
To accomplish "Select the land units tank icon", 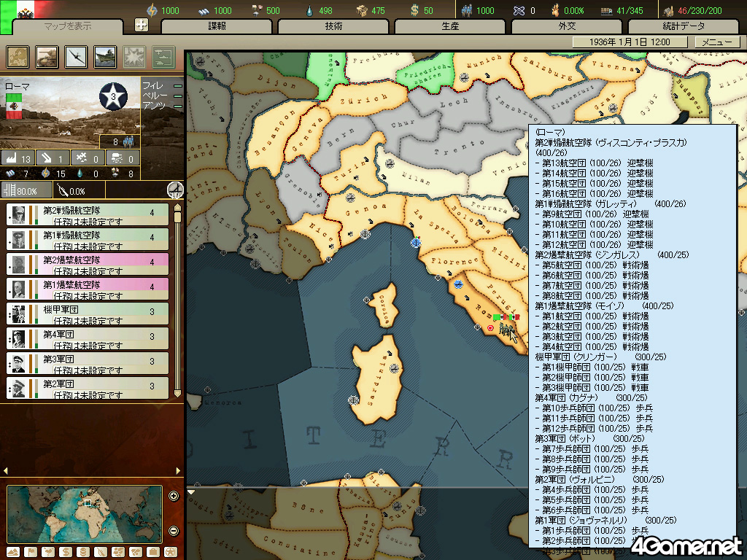I will (47, 57).
